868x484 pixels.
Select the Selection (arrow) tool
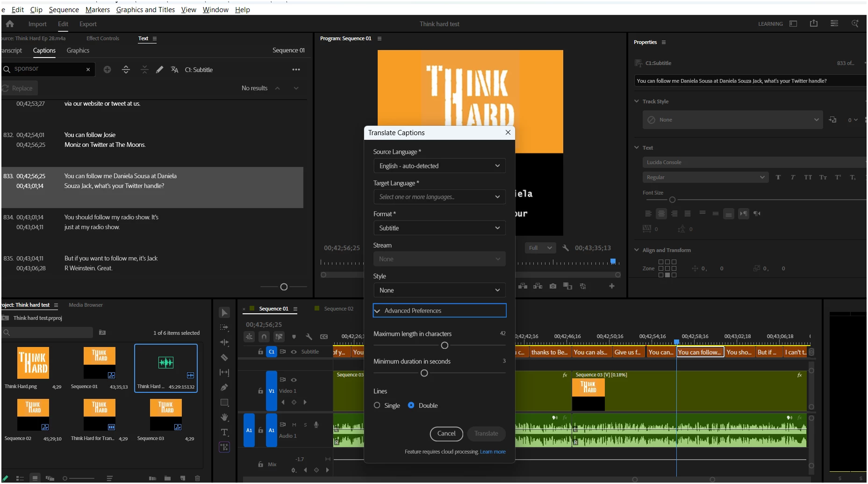(224, 313)
